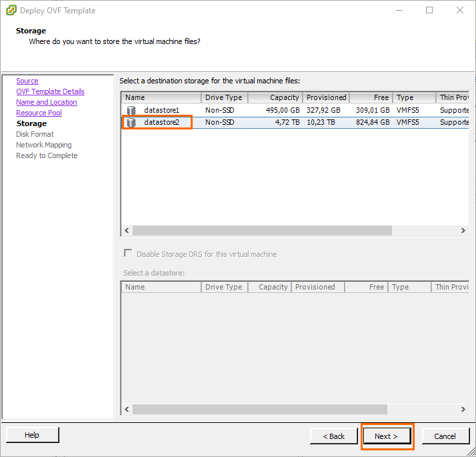Sort upper table by Capacity column
476x457 pixels.
click(x=275, y=97)
